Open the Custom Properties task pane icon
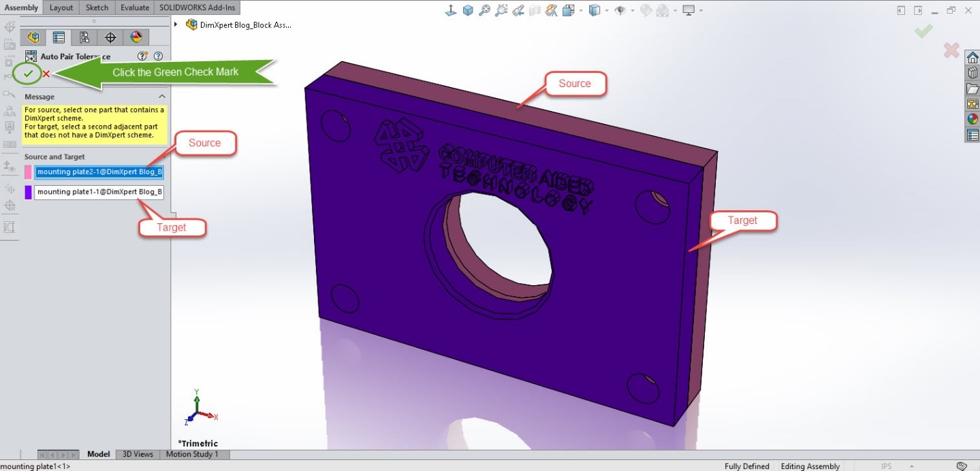980x471 pixels. [x=973, y=135]
